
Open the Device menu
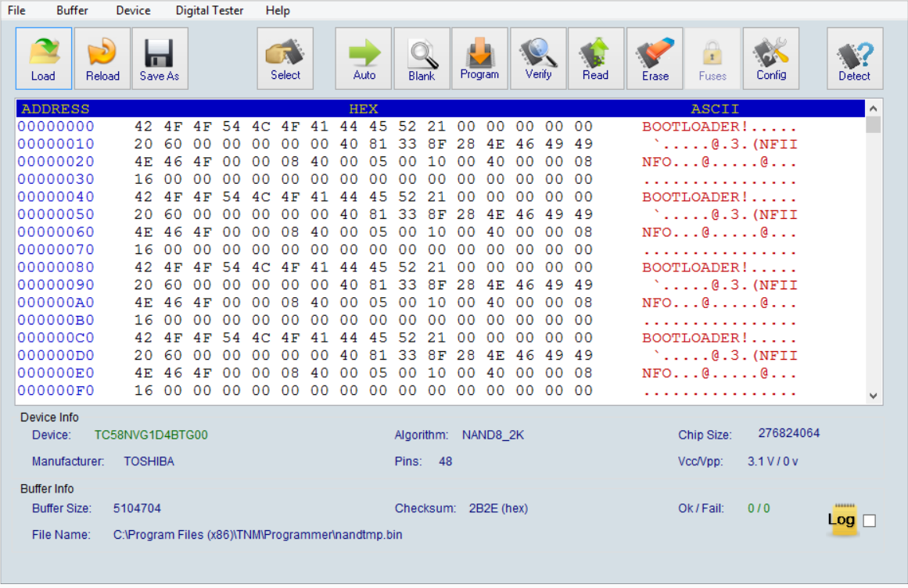[132, 10]
